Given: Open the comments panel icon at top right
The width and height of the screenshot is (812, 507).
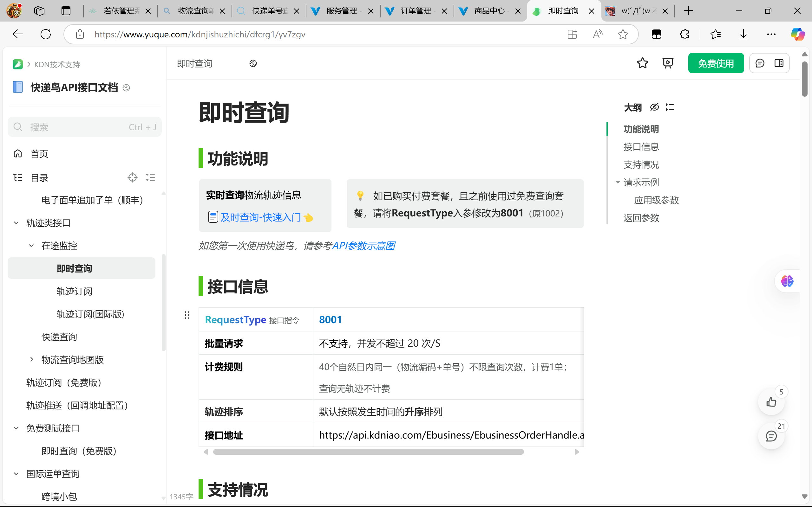Looking at the screenshot, I should click(760, 63).
